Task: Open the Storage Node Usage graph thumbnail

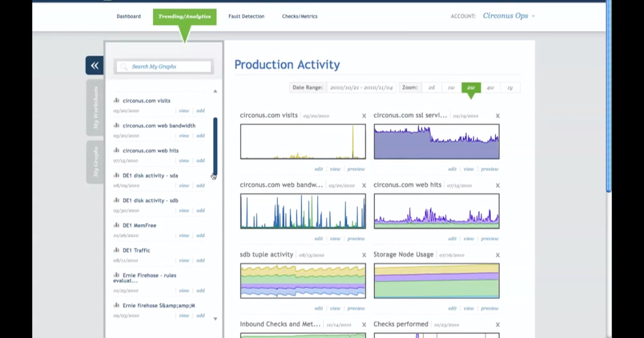Action: 437,281
